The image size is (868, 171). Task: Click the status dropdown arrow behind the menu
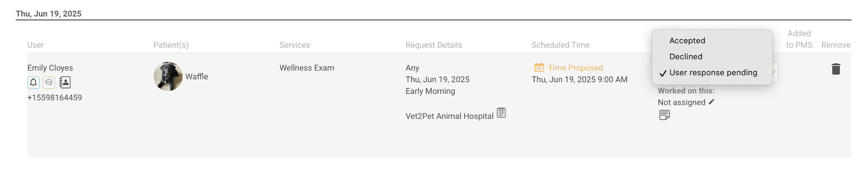pyautogui.click(x=774, y=72)
